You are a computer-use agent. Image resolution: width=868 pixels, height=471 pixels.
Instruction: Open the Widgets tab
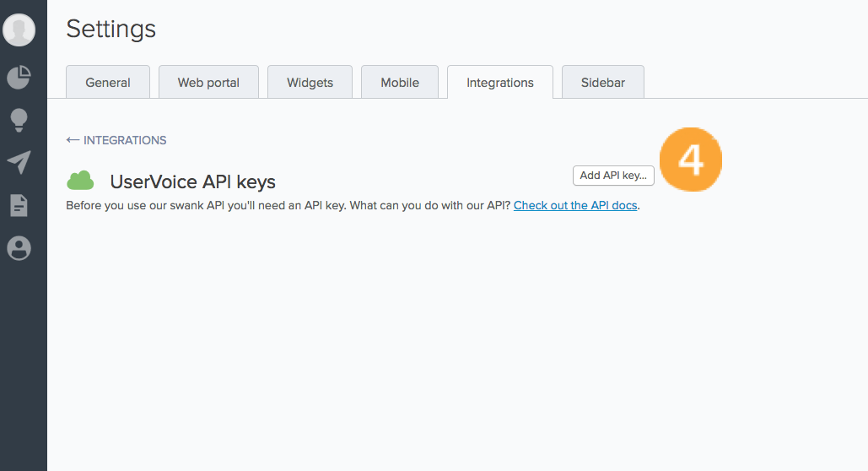click(x=310, y=82)
